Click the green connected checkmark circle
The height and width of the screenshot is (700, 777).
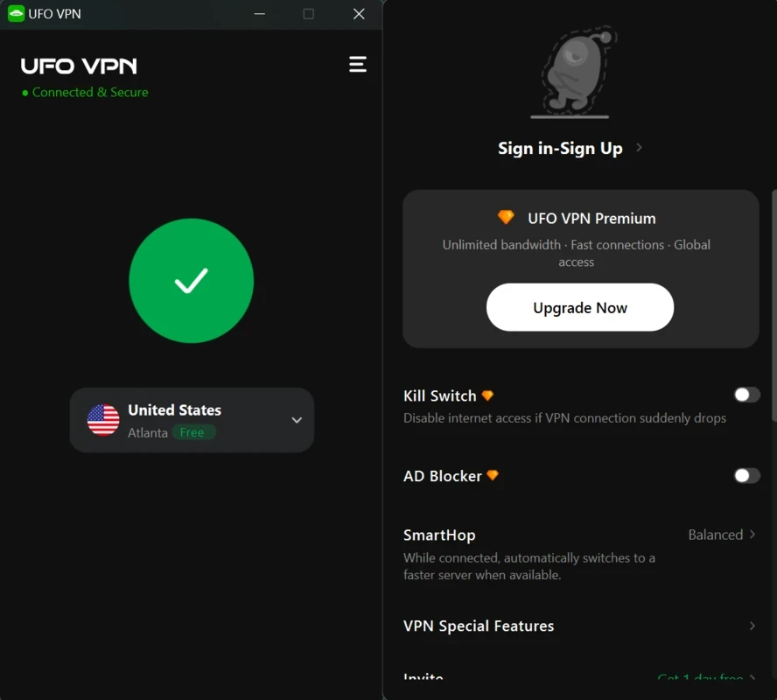[192, 280]
